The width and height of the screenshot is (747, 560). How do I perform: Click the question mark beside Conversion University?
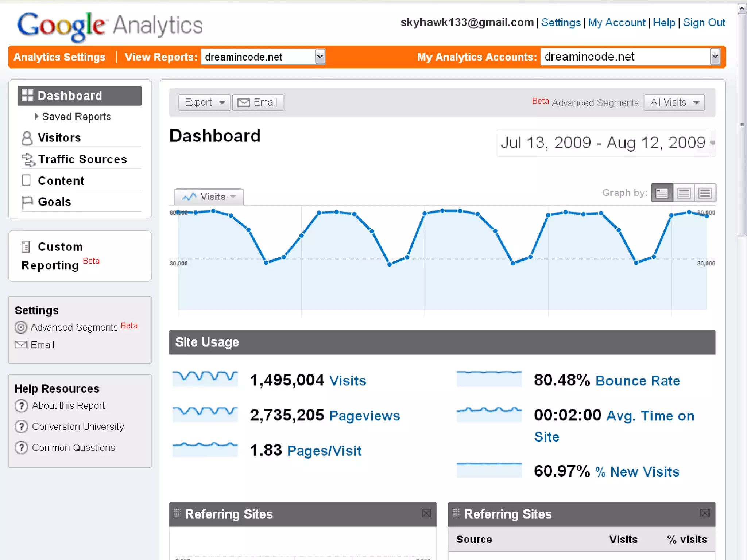(21, 427)
